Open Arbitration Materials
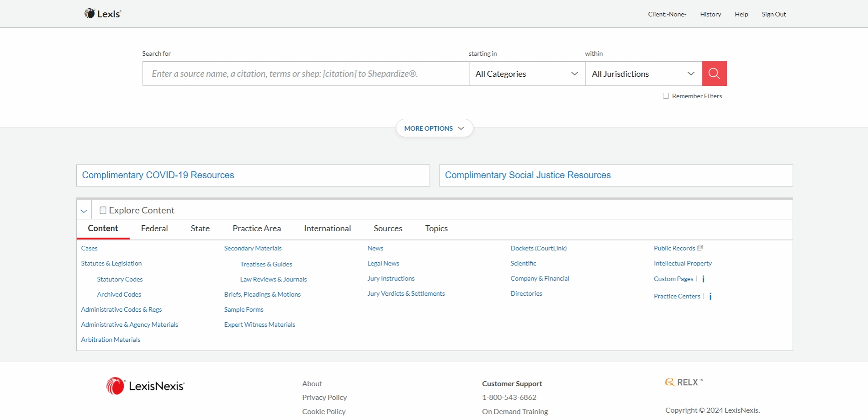Image resolution: width=868 pixels, height=420 pixels. click(111, 340)
